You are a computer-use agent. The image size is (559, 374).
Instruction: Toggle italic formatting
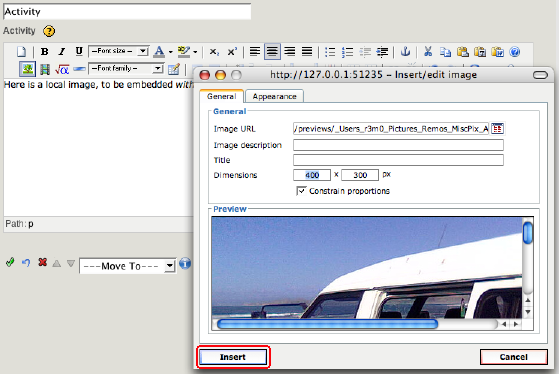click(x=62, y=52)
